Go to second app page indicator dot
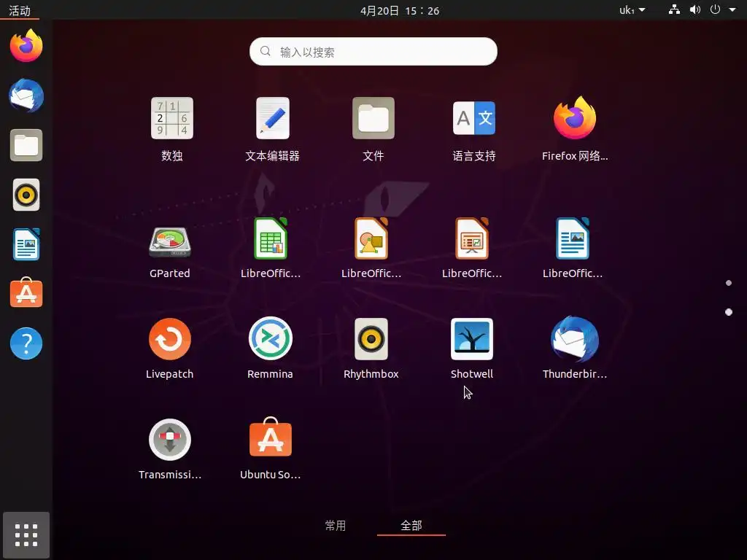Screen dimensions: 747x560 (729, 312)
